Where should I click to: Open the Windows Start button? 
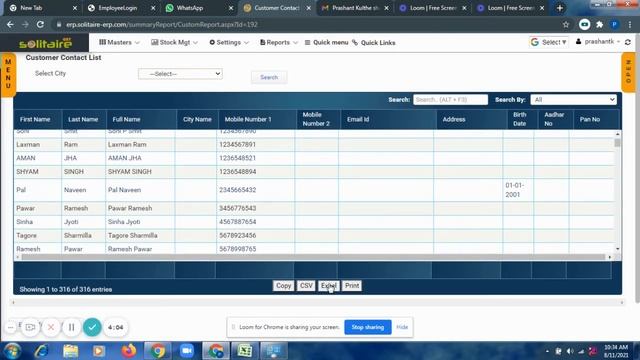pyautogui.click(x=12, y=351)
